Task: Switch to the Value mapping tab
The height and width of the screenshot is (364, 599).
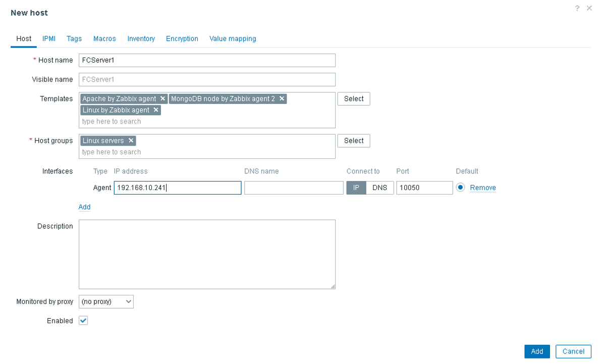Action: click(233, 38)
